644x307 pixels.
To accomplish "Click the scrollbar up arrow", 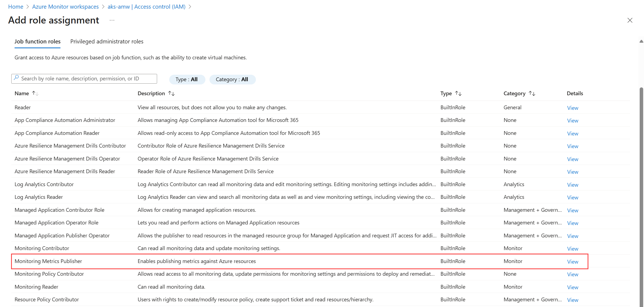I will click(641, 41).
